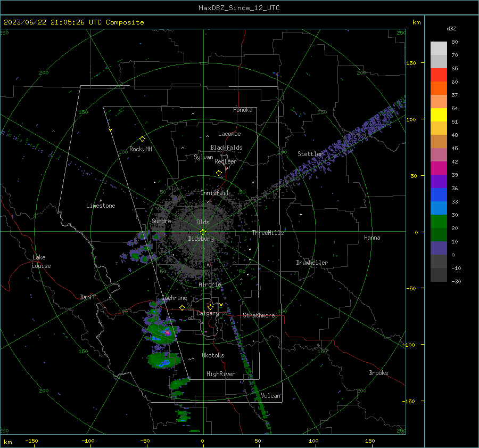Select the Lake Louise label
The height and width of the screenshot is (448, 479).
[41, 262]
